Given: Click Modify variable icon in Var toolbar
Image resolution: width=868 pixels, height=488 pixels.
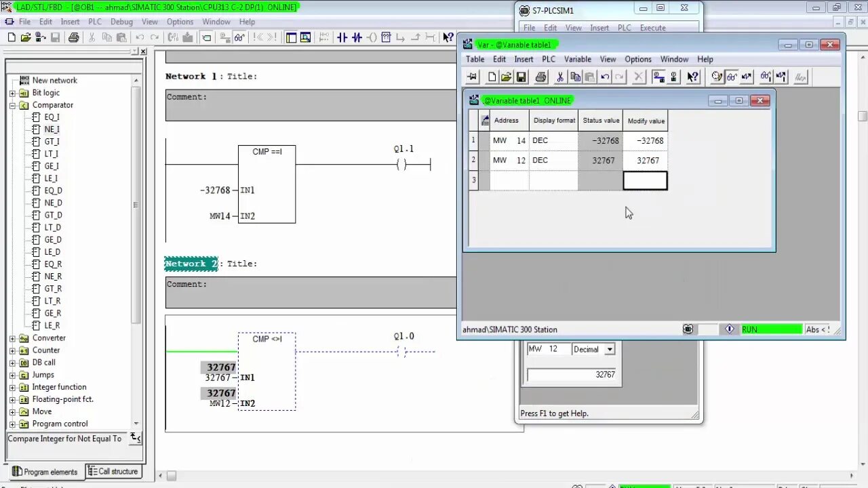Looking at the screenshot, I should tap(746, 77).
